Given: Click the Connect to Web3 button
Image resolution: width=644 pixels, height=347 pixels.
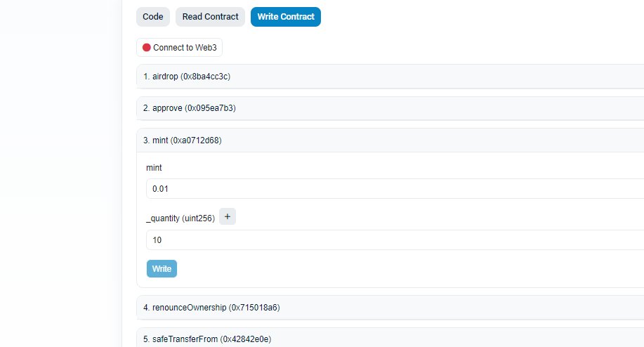Looking at the screenshot, I should (180, 48).
